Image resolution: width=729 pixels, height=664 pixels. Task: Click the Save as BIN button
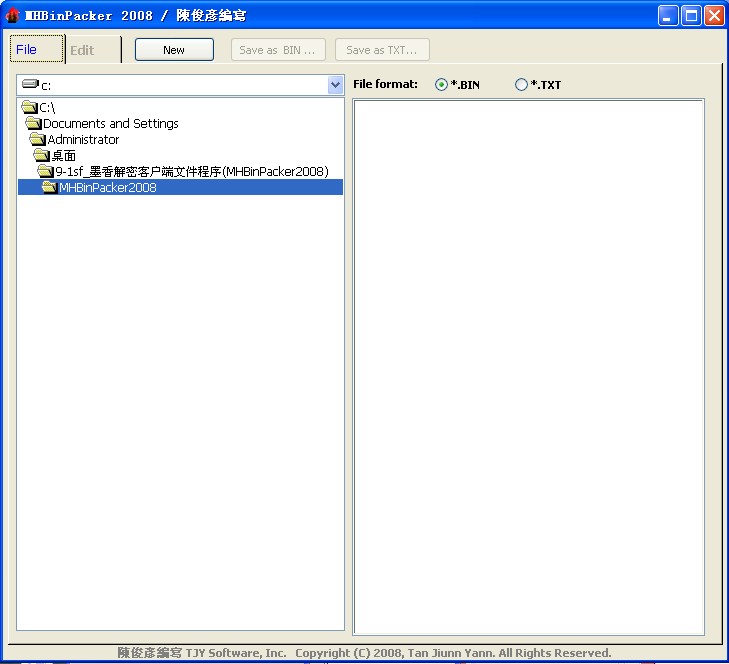coord(278,50)
